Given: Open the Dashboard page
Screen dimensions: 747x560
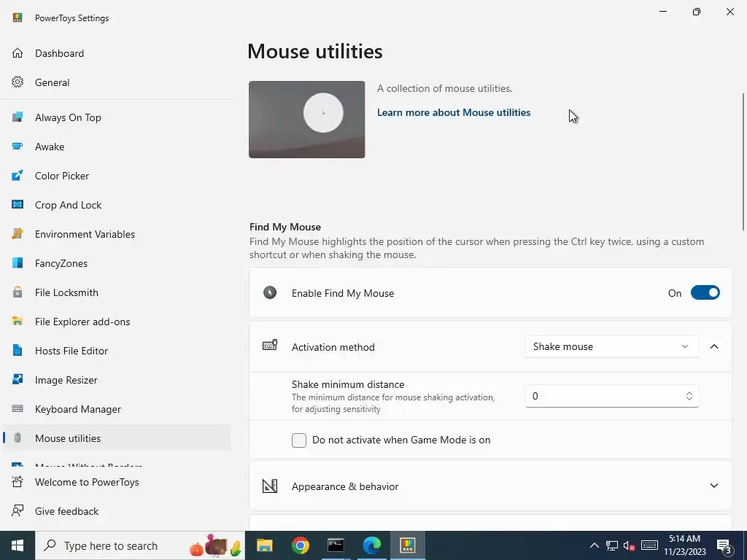Looking at the screenshot, I should 116,53.
